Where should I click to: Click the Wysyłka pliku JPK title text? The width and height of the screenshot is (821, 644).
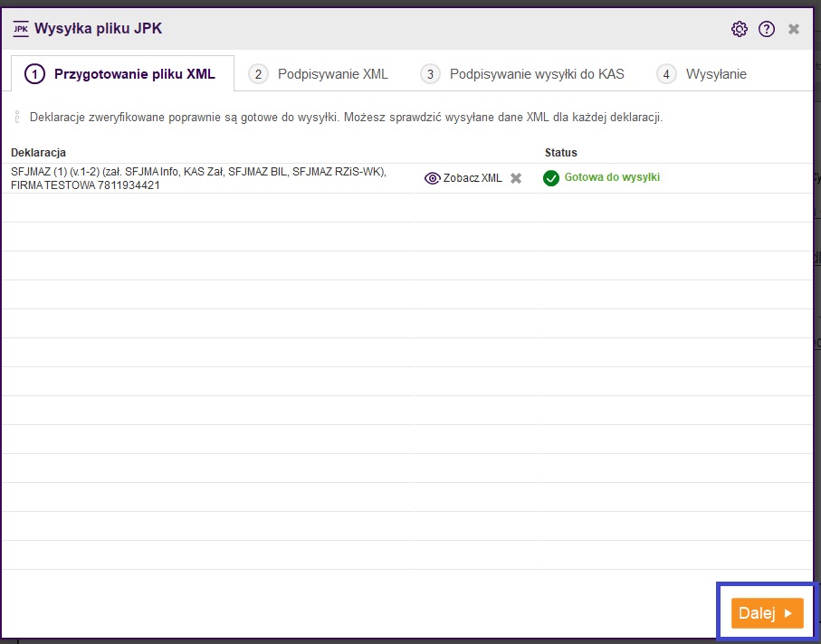click(x=98, y=29)
